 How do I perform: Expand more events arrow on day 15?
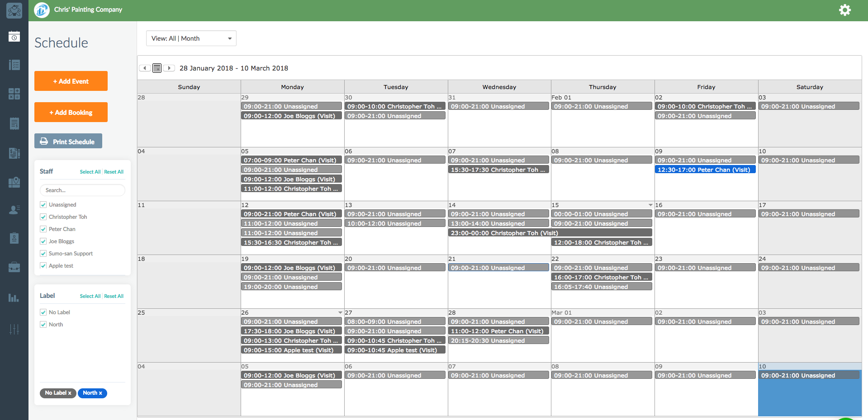(x=650, y=205)
